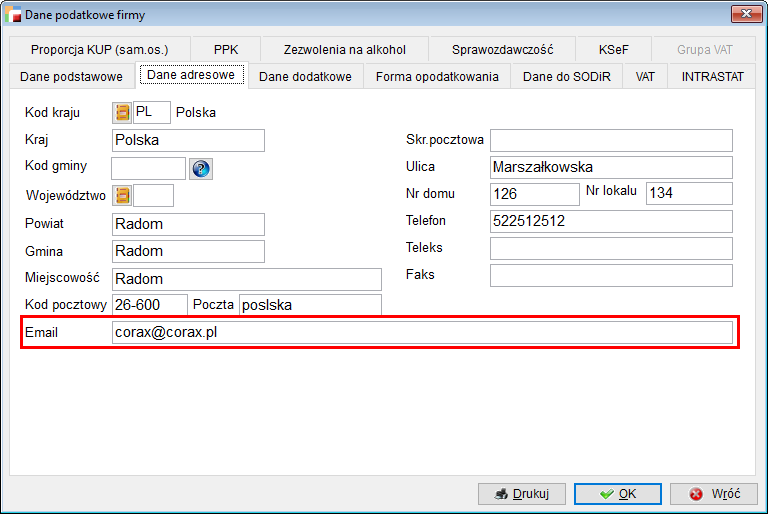The height and width of the screenshot is (514, 768).
Task: Go to the Zezwolenia na alkohol tab
Action: click(x=345, y=49)
